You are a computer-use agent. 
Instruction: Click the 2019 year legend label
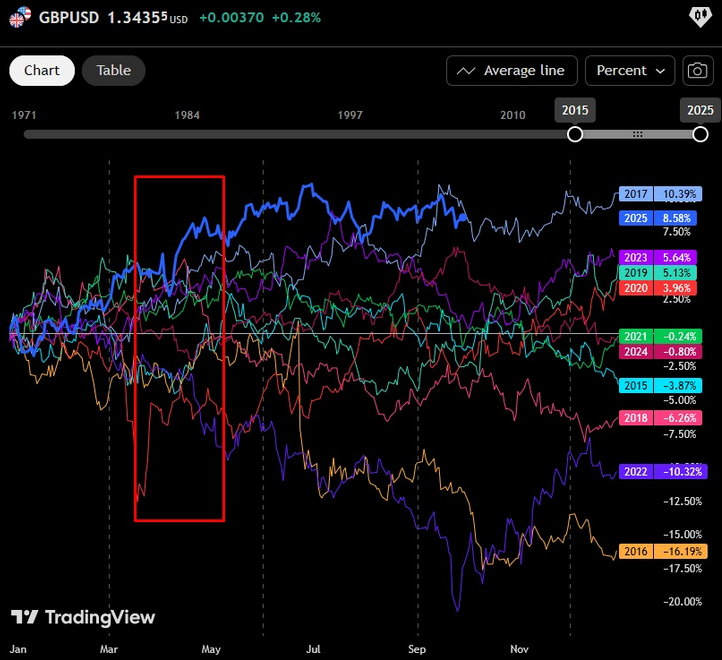point(636,273)
